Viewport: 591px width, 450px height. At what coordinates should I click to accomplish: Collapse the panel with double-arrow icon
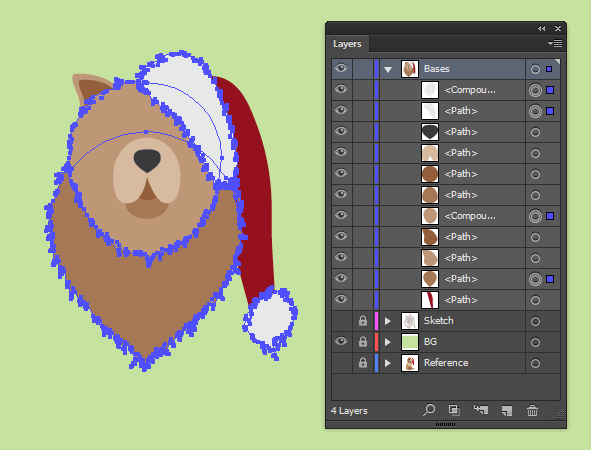click(542, 28)
